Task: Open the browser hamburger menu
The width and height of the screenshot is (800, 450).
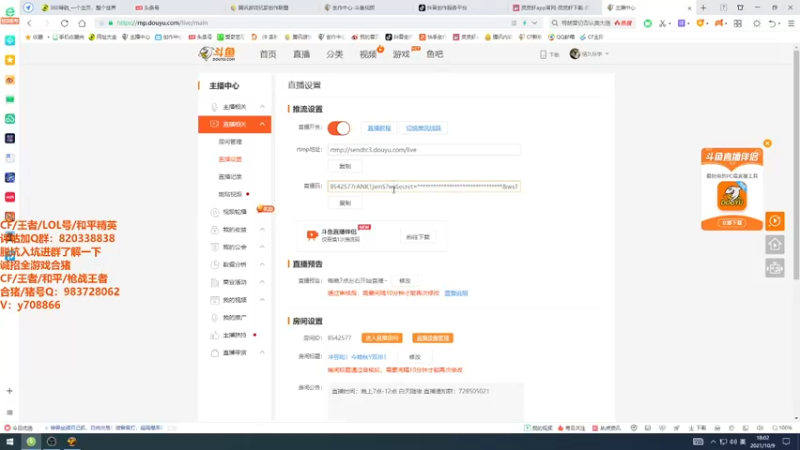Action: click(791, 23)
